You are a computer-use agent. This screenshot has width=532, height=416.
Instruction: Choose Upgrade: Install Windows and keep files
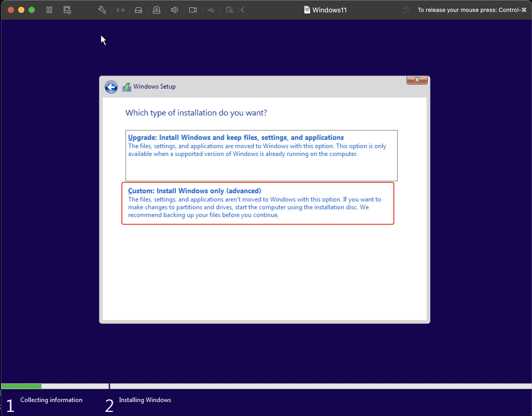click(x=261, y=155)
